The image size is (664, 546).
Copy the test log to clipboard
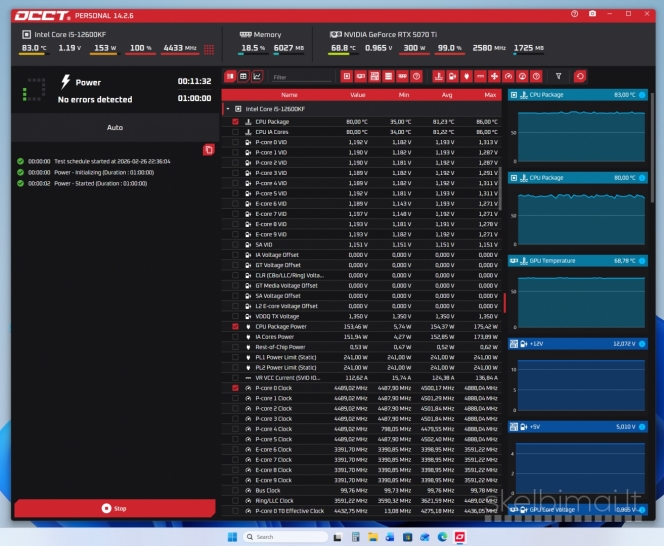coord(208,150)
